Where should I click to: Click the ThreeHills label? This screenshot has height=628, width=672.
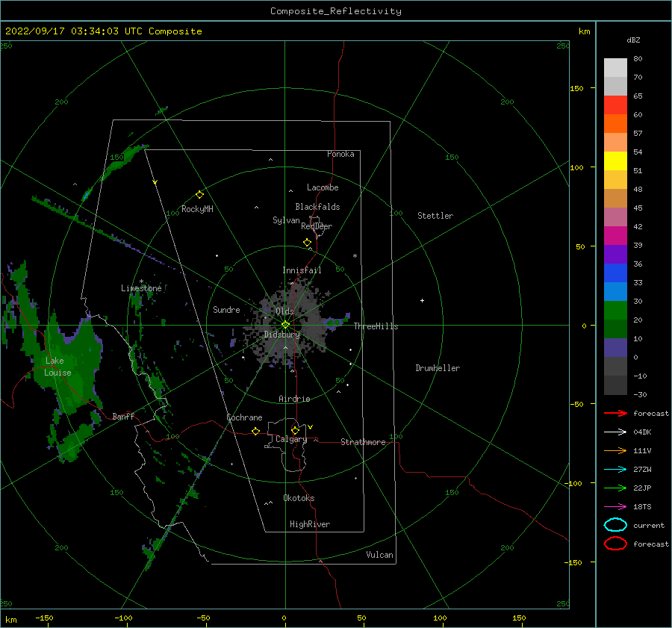click(376, 326)
